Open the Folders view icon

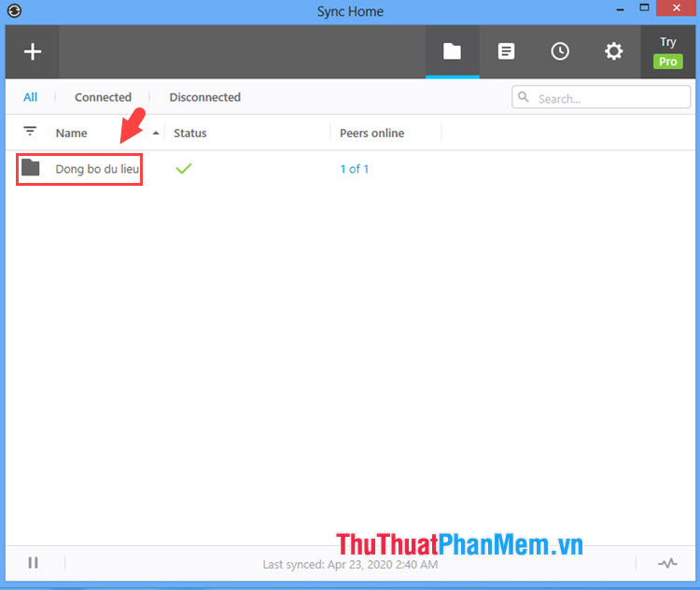point(452,52)
